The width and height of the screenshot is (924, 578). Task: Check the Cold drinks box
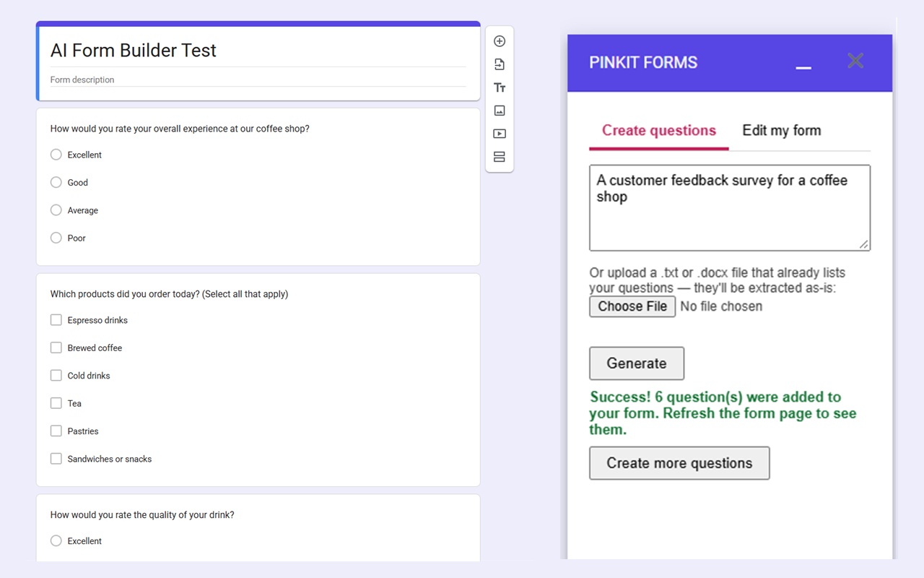coord(56,376)
